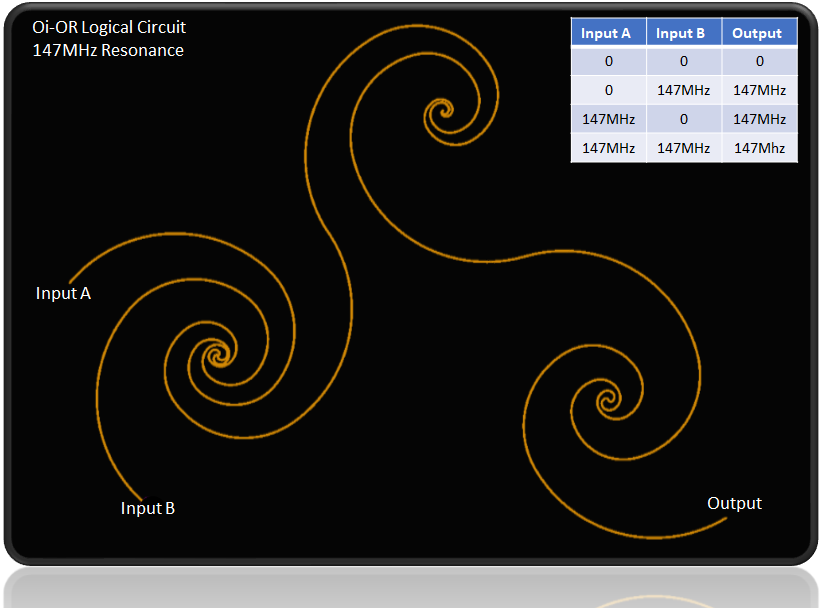The height and width of the screenshot is (608, 834).
Task: Click the center of the bottom-right spiral
Action: [x=606, y=402]
